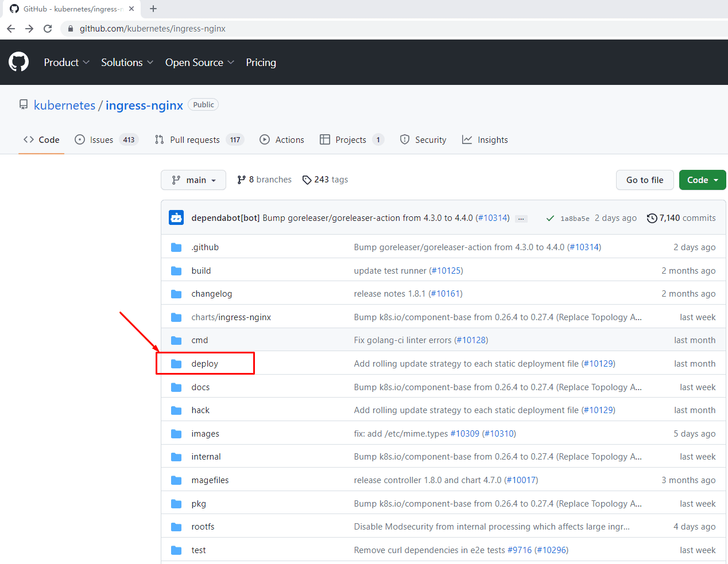Viewport: 728px width, 564px height.
Task: Open the kubernetes organization link
Action: point(65,106)
